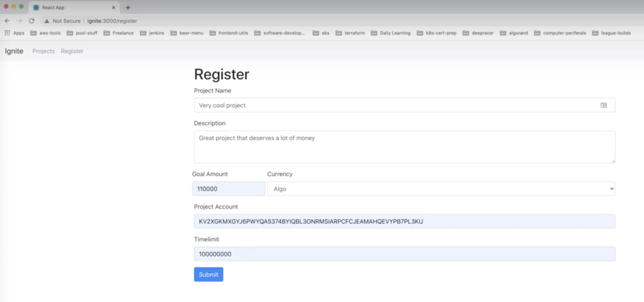Select the Projects menu item
This screenshot has height=302, width=644.
pos(43,51)
